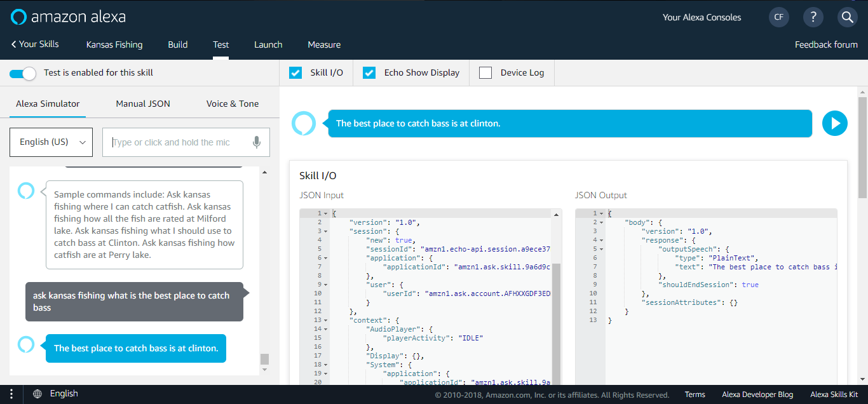Viewport: 868px width, 404px height.
Task: Click the scroll-up arrow in the simulator conversation
Action: tap(264, 172)
